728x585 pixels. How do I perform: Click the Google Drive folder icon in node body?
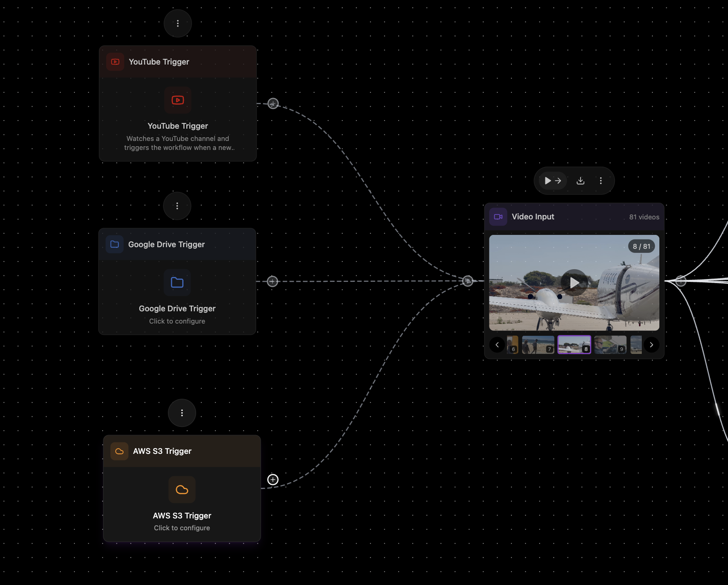pos(177,283)
